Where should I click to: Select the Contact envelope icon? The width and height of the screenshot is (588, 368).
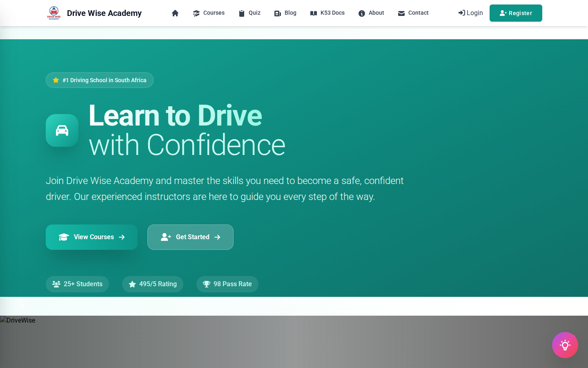401,13
